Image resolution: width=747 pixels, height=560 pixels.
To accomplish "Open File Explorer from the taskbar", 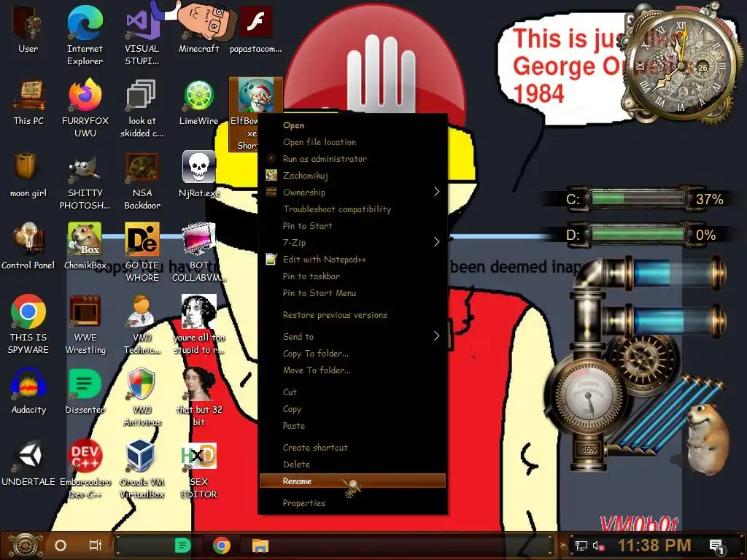I will (x=260, y=545).
